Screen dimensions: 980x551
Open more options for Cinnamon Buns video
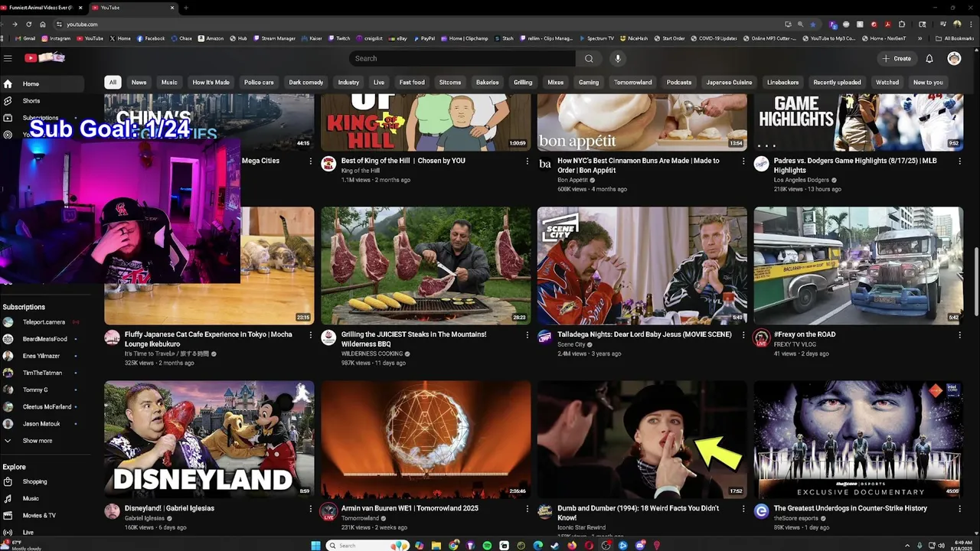click(743, 161)
